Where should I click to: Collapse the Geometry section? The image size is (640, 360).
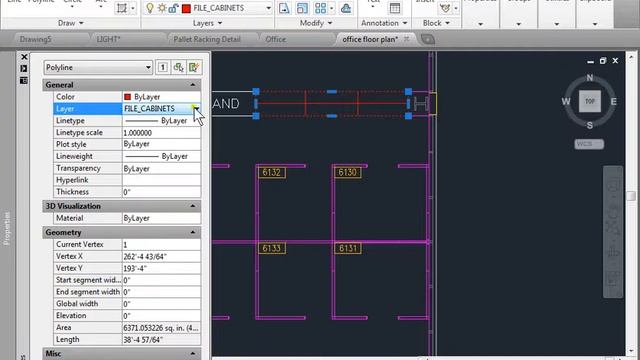pyautogui.click(x=193, y=232)
